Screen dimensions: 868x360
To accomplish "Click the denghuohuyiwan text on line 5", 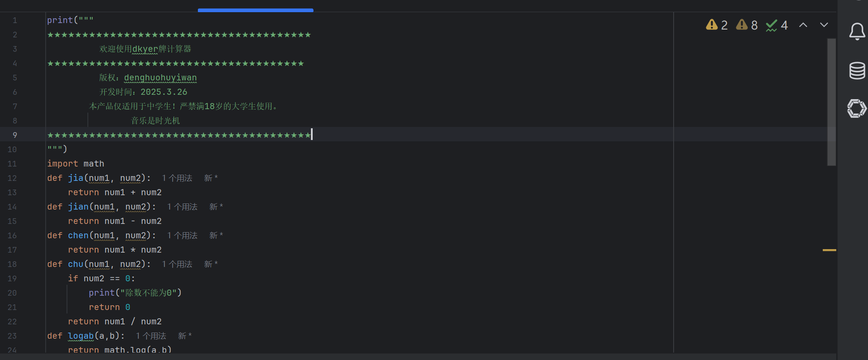I will (x=160, y=77).
